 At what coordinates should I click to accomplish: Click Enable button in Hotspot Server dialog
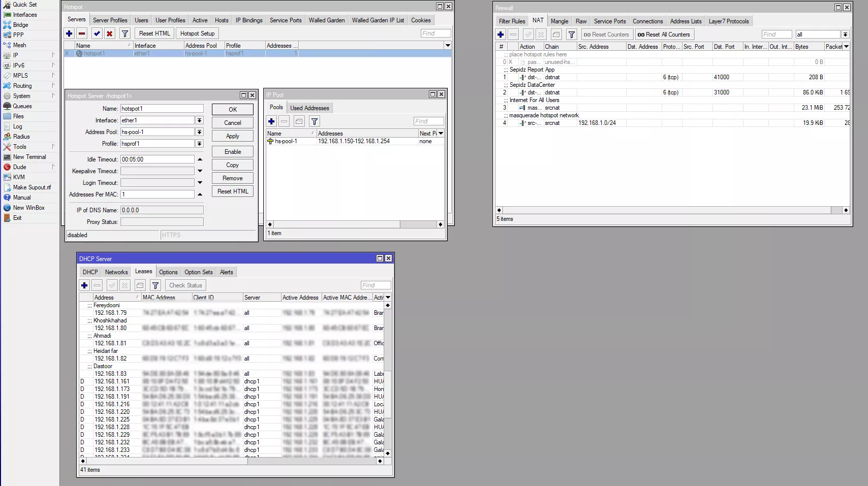click(233, 152)
